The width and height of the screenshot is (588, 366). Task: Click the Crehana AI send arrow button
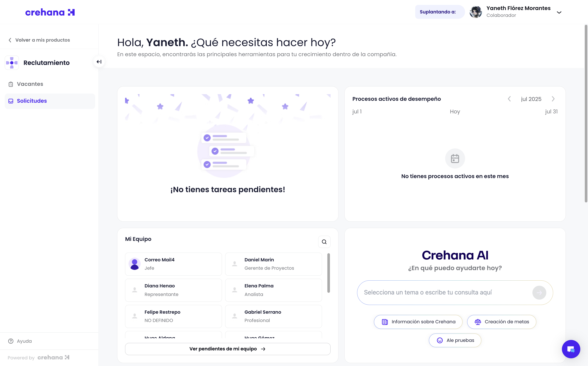539,293
